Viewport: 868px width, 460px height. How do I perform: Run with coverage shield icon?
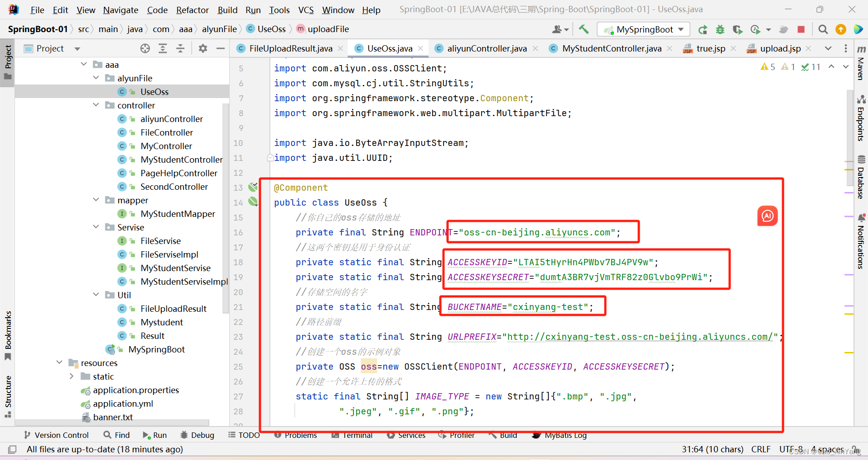[x=737, y=29]
